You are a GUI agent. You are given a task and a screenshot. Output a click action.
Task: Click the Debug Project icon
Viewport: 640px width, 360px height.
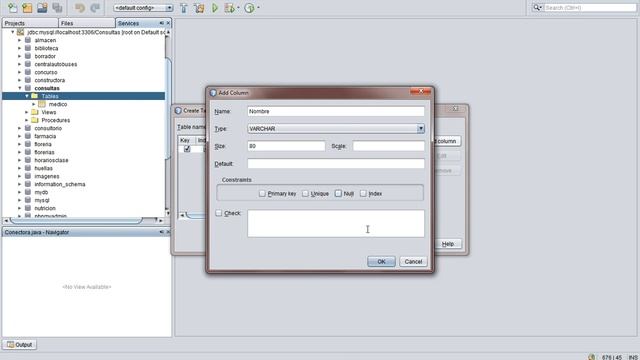pyautogui.click(x=229, y=7)
